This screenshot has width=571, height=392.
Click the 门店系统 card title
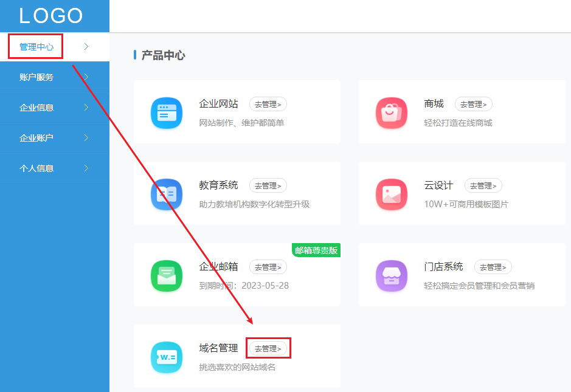(x=443, y=267)
